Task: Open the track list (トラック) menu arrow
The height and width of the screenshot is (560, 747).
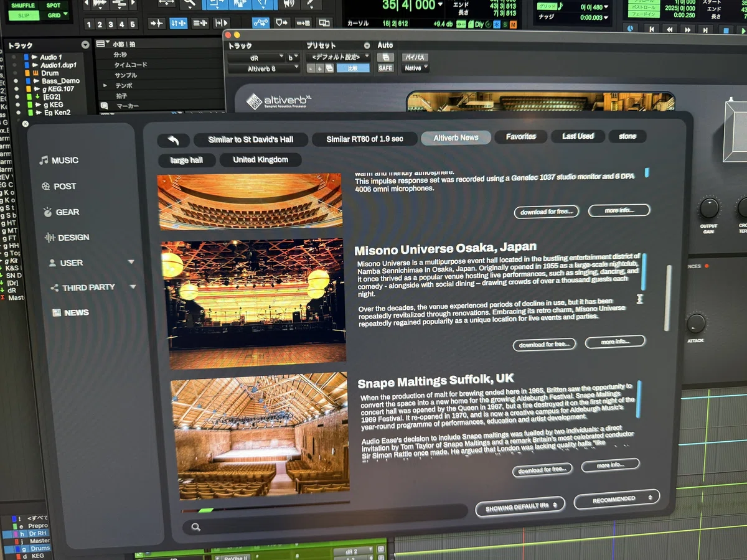Action: pyautogui.click(x=85, y=45)
